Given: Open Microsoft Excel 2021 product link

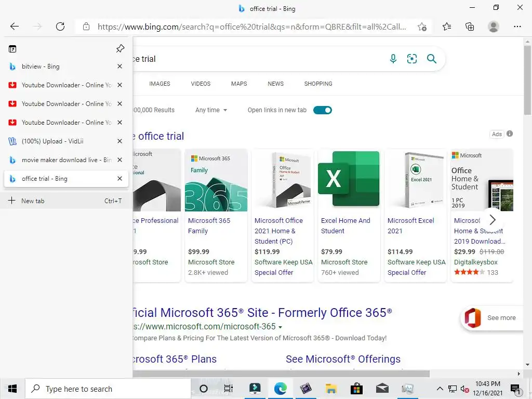Looking at the screenshot, I should [x=410, y=225].
